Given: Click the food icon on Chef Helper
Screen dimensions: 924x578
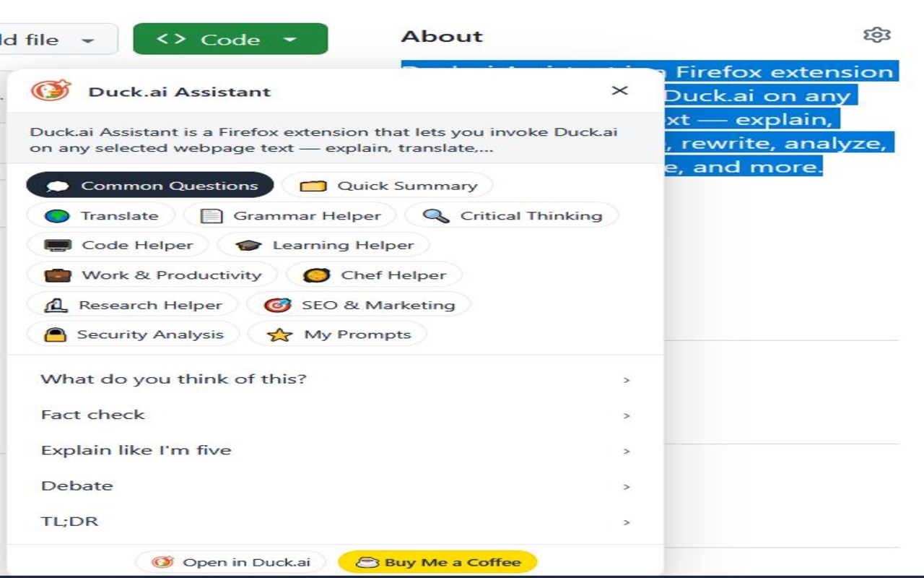Looking at the screenshot, I should click(x=316, y=275).
